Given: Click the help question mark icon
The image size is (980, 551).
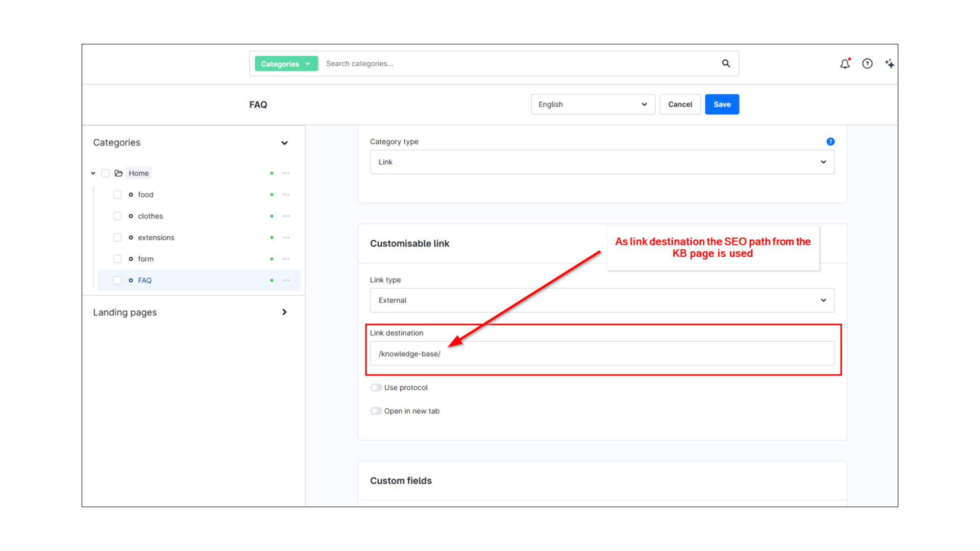Looking at the screenshot, I should coord(867,64).
